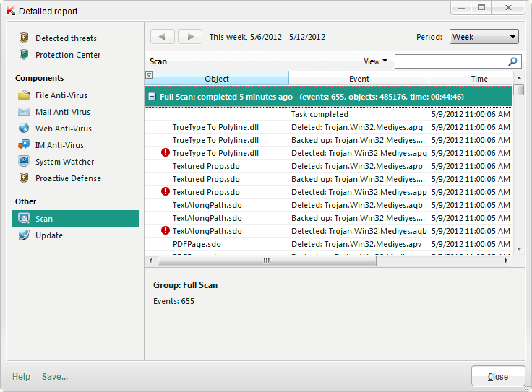Click the Proactive Defense icon
Viewport: 532px width, 392px height.
tap(24, 178)
